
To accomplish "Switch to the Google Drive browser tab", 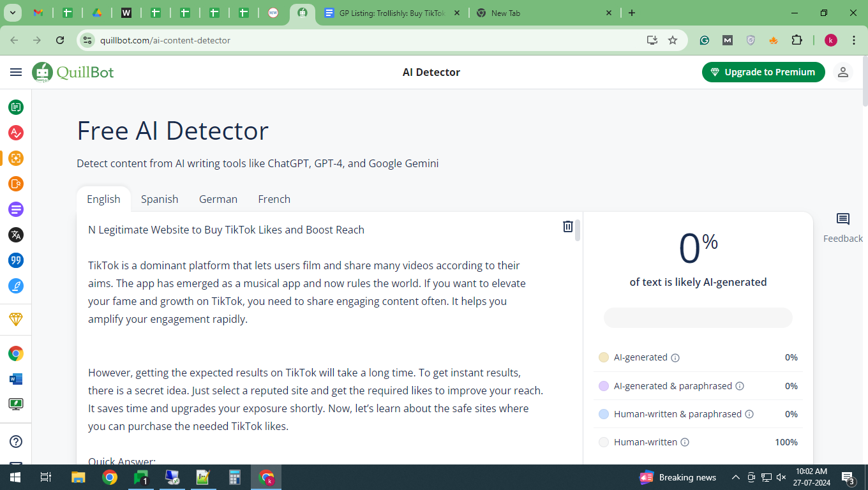I will coord(96,13).
